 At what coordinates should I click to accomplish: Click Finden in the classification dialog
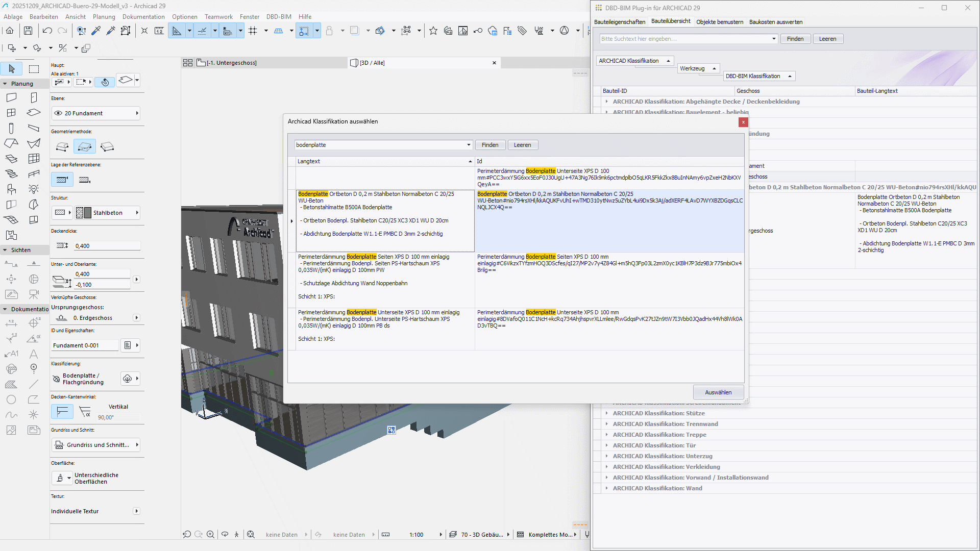click(490, 145)
